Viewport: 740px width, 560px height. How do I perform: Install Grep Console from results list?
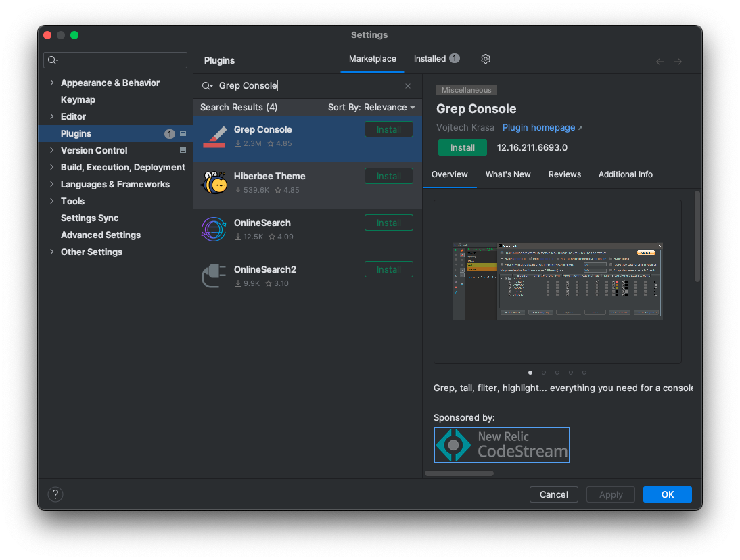click(x=389, y=129)
